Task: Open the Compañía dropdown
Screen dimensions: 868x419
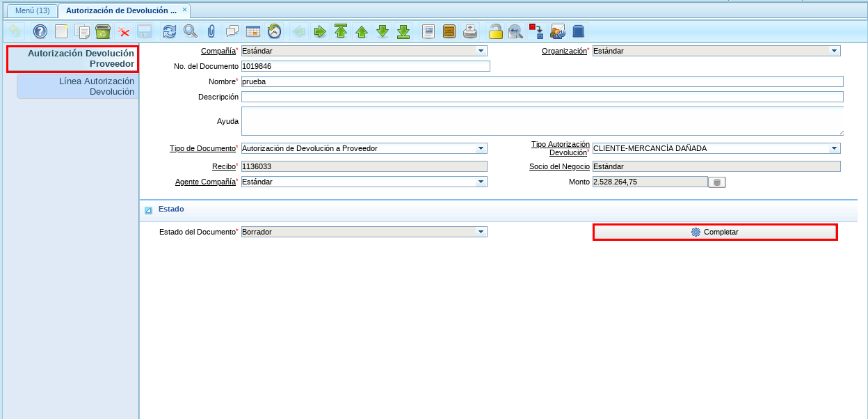Action: coord(481,51)
